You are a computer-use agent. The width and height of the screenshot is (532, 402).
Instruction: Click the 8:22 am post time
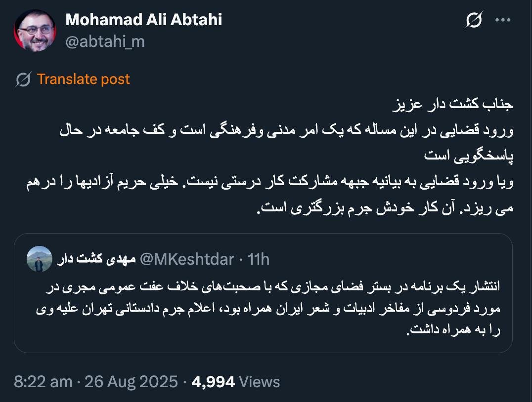coord(43,382)
